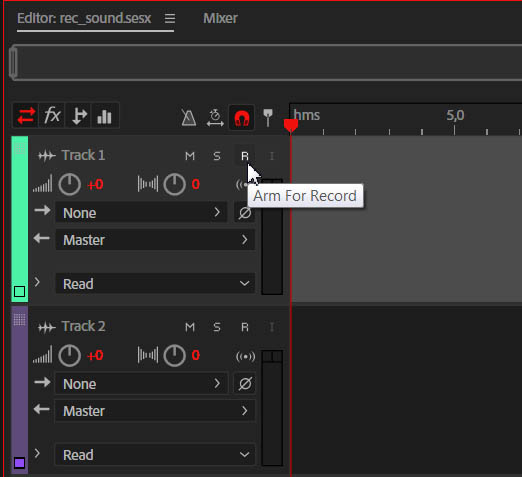The width and height of the screenshot is (522, 477).
Task: Toggle snapping magnet icon
Action: tap(242, 117)
